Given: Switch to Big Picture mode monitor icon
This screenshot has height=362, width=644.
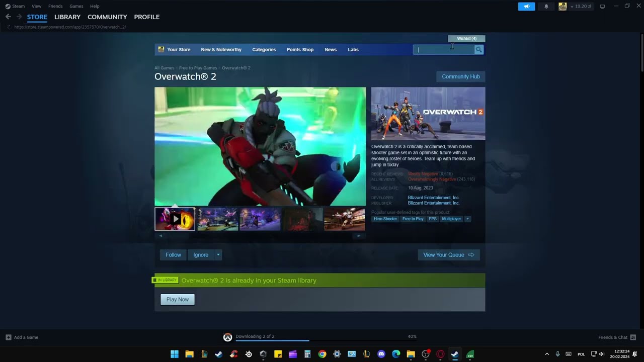Looking at the screenshot, I should pyautogui.click(x=602, y=7).
